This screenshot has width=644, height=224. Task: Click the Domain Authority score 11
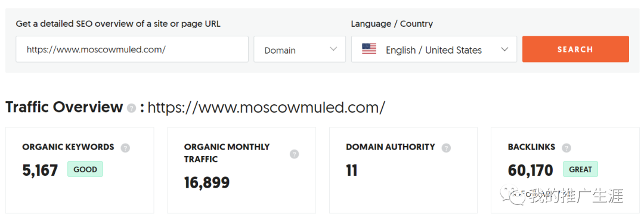(x=352, y=170)
